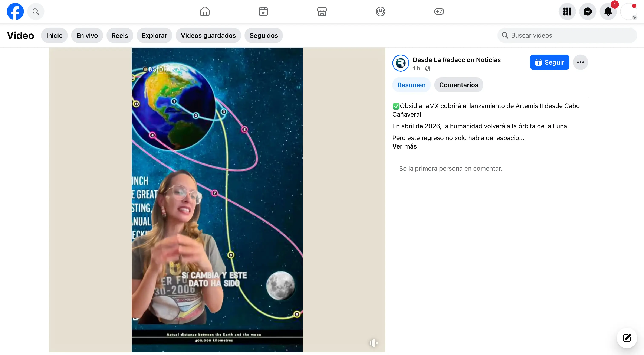
Task: Follow Desde La Redaccion Noticias
Action: click(549, 62)
